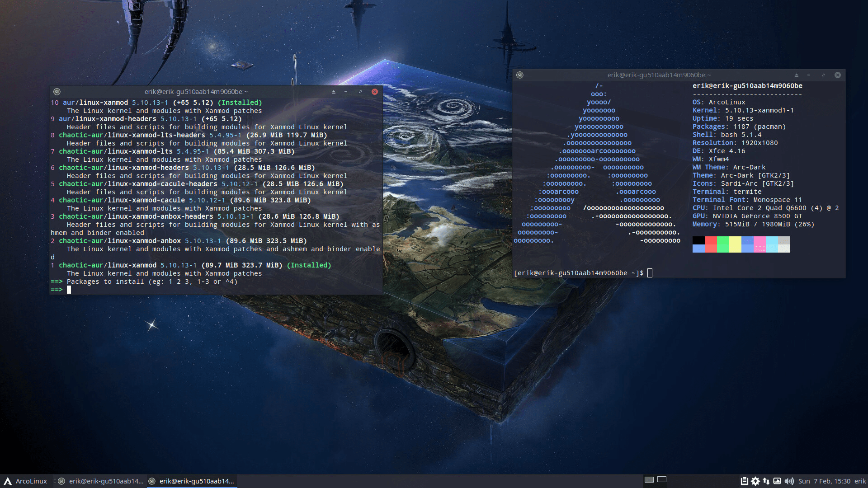Click the black color block in neofetch
The image size is (868, 488).
pos(698,240)
